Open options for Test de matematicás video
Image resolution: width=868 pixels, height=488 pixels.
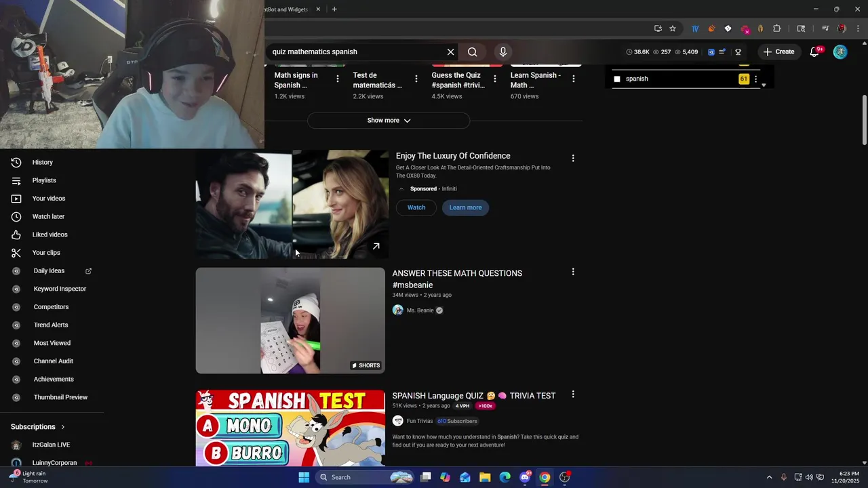tap(416, 79)
